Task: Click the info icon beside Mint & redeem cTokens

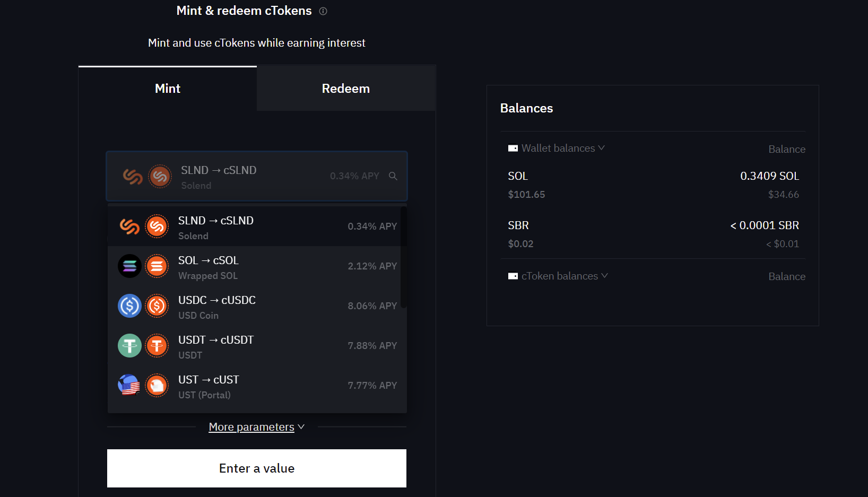Action: point(323,11)
